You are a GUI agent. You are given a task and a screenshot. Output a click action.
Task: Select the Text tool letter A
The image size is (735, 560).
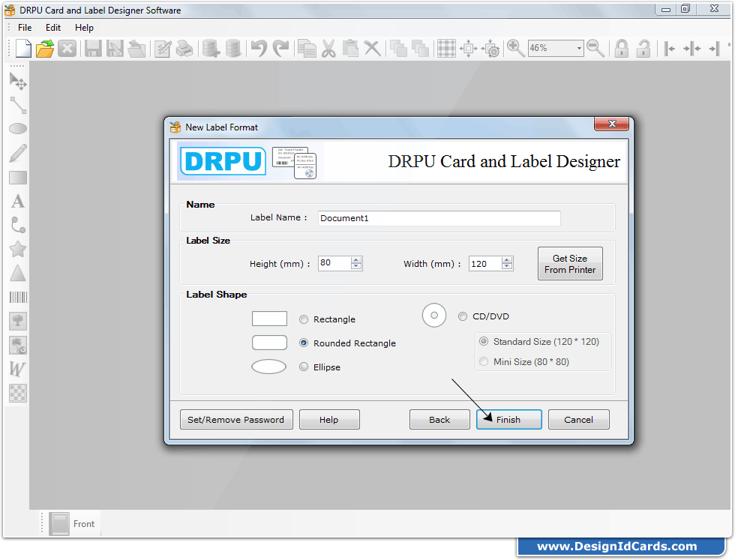pos(18,202)
